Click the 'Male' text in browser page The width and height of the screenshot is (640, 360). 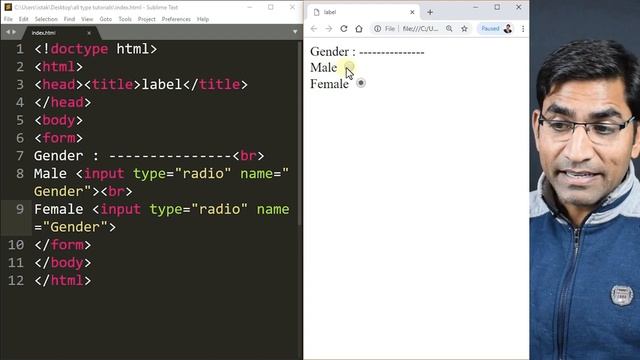(324, 67)
